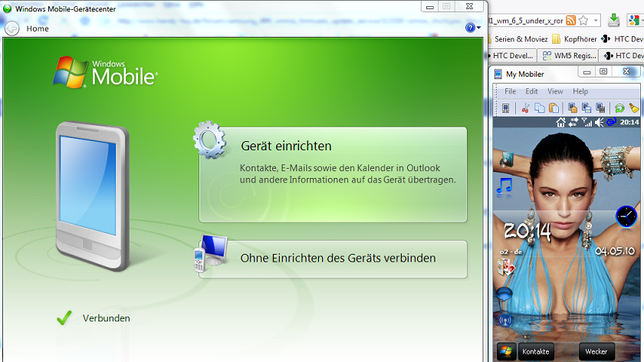644x362 pixels.
Task: Click the gear icon beside Gerät einrichten
Action: [x=209, y=140]
